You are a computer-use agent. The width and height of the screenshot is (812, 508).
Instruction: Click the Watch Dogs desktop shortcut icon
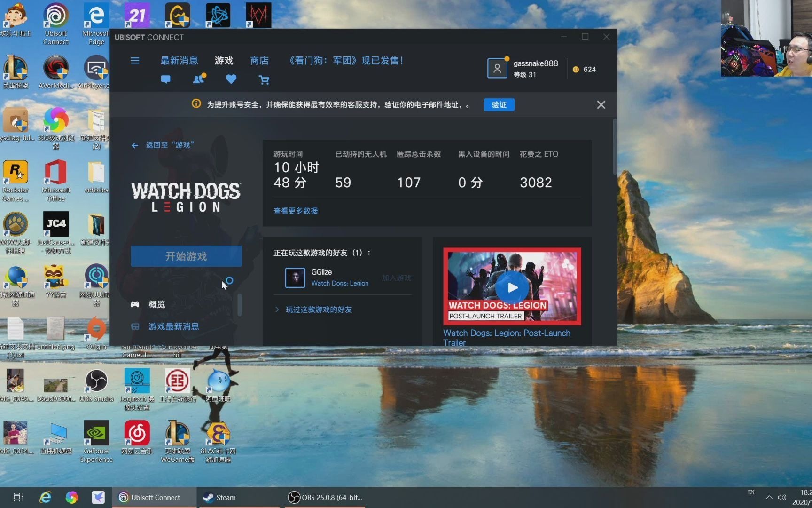click(x=258, y=15)
